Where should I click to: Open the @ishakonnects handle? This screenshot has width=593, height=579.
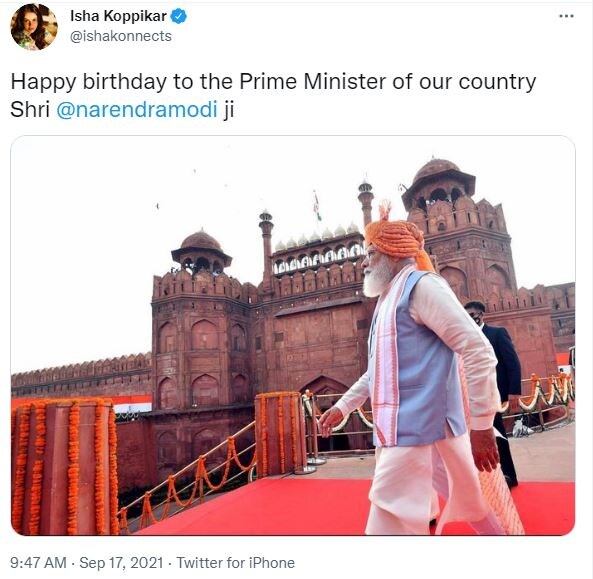[121, 36]
